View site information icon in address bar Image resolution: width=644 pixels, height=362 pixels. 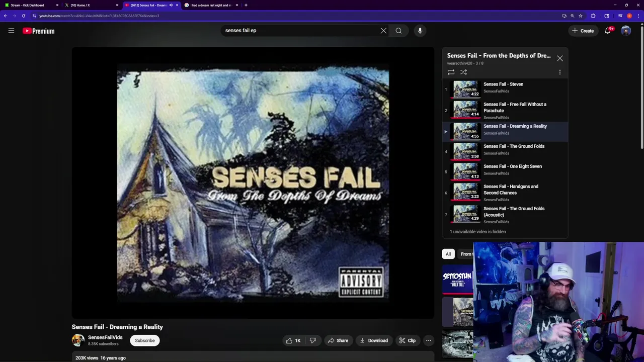(x=34, y=16)
